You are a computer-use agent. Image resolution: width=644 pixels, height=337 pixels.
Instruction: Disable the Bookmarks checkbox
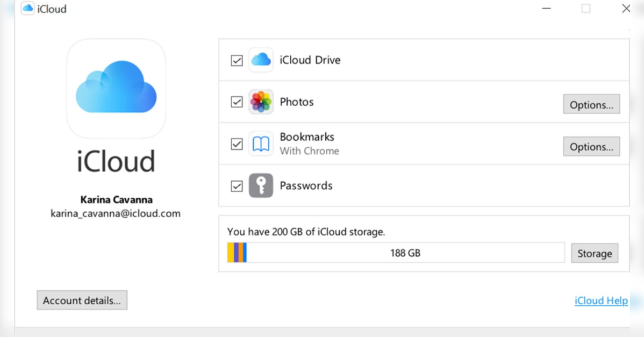(237, 144)
